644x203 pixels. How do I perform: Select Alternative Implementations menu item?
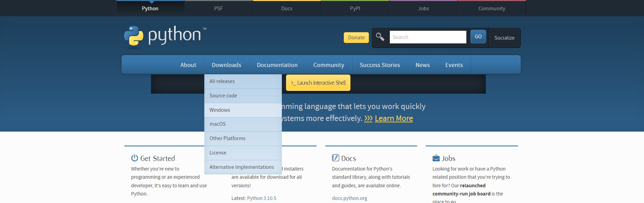coord(242,167)
